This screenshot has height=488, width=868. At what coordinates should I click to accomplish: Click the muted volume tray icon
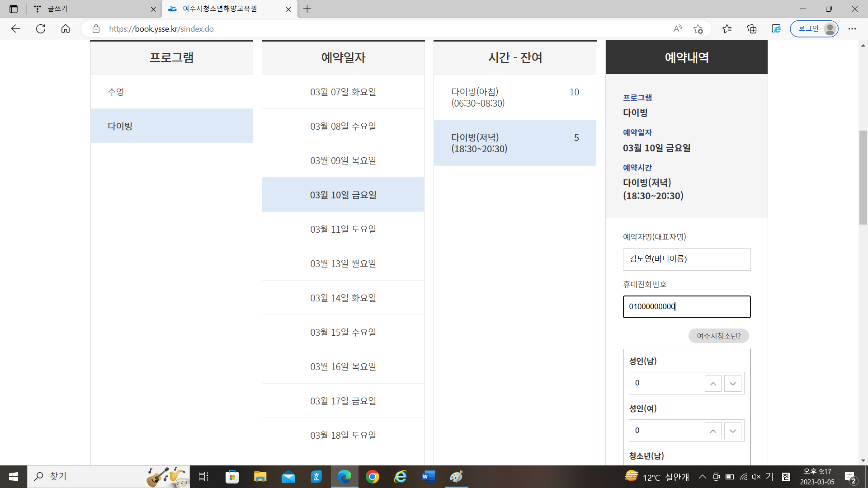click(756, 477)
